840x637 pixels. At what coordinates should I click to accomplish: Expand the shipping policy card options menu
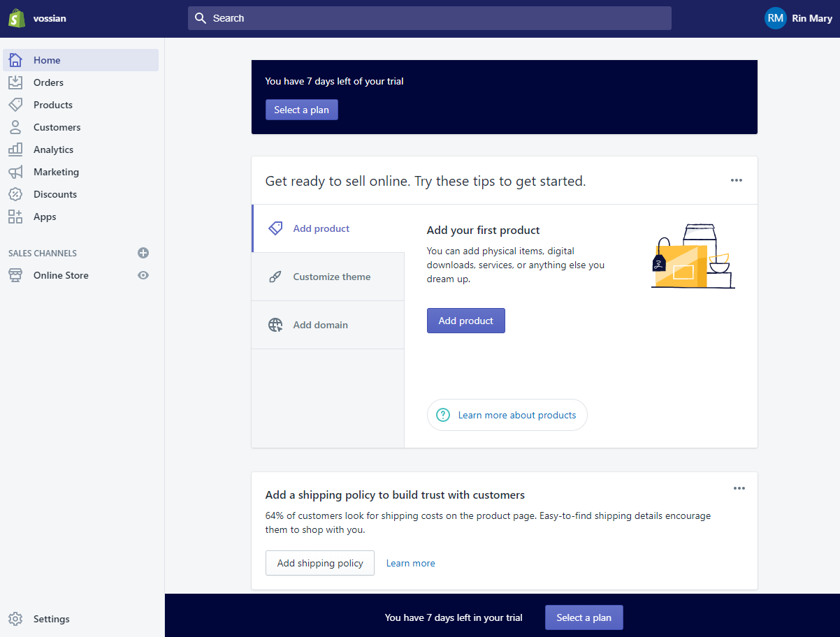pyautogui.click(x=739, y=488)
